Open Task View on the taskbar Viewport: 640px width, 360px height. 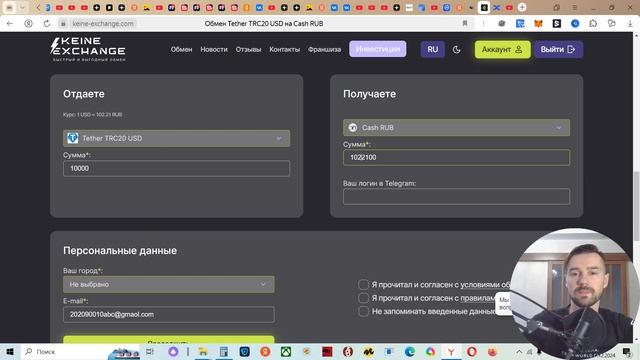tap(150, 351)
